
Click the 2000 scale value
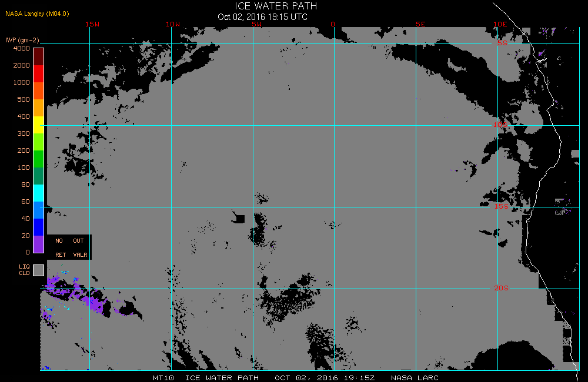pos(21,65)
